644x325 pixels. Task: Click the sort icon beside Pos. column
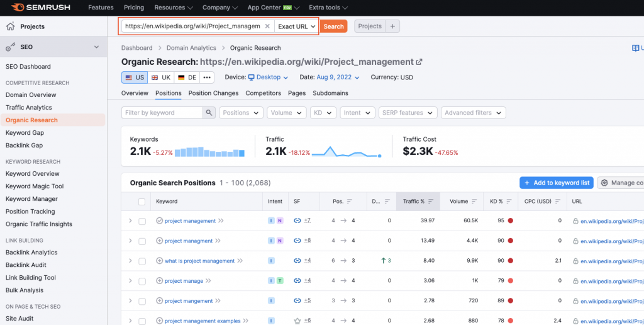(x=350, y=202)
